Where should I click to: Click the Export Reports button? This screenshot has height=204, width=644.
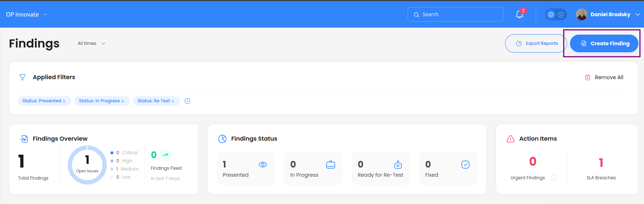[536, 43]
